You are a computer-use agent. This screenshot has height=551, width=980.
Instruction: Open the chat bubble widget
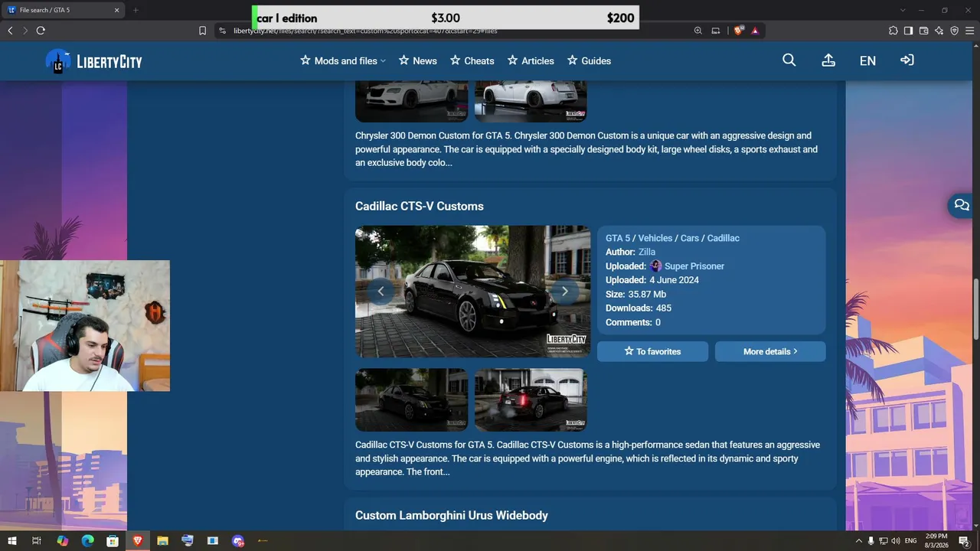coord(962,205)
